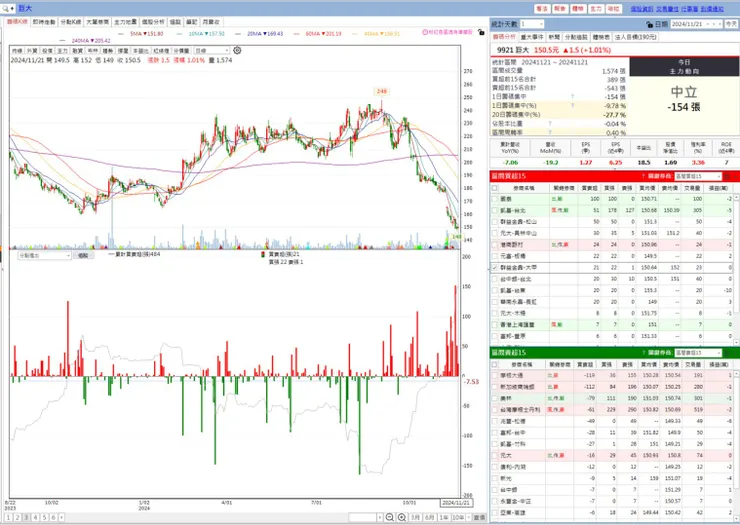Image resolution: width=740 pixels, height=525 pixels.
Task: Expand the range arrow after 10年
Action: [x=468, y=517]
